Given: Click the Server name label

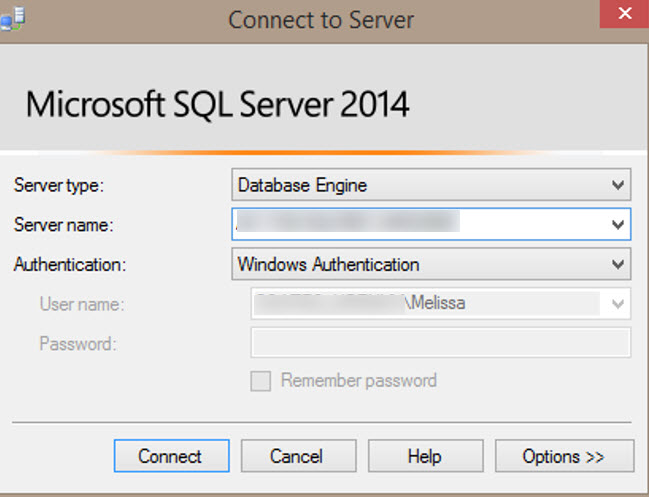Looking at the screenshot, I should point(63,225).
